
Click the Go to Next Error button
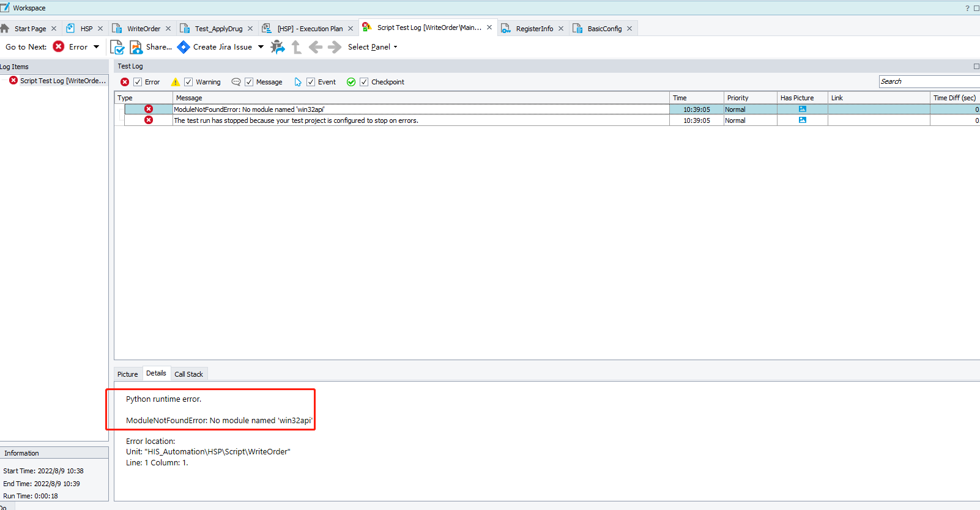click(70, 47)
